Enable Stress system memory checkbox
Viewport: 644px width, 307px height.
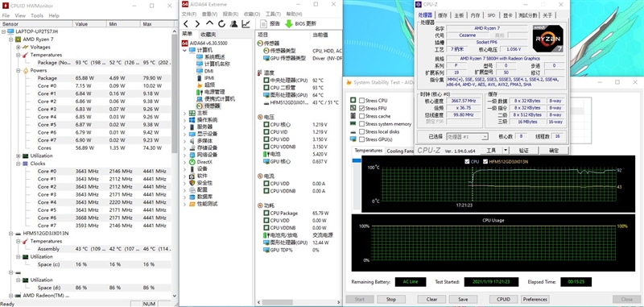click(361, 124)
